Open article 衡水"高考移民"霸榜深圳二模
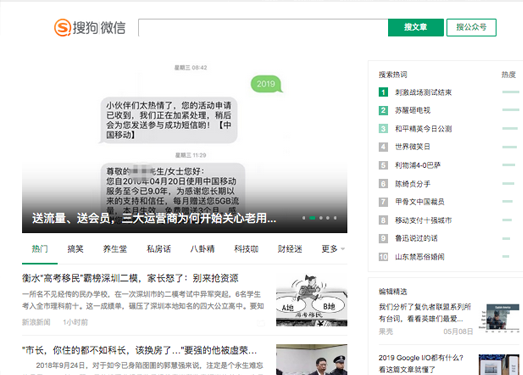Viewport: 523px width, 375px height. pos(130,278)
